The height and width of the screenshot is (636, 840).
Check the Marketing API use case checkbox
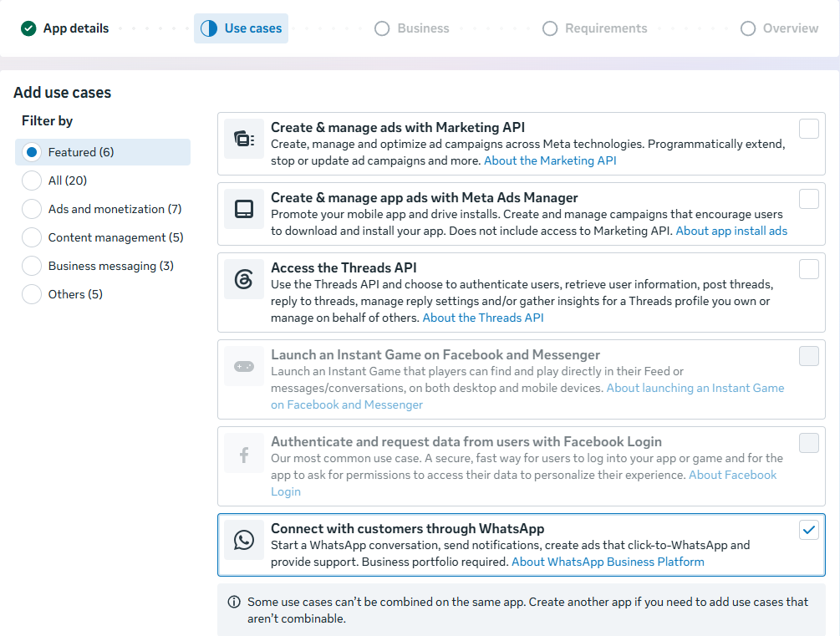click(809, 129)
